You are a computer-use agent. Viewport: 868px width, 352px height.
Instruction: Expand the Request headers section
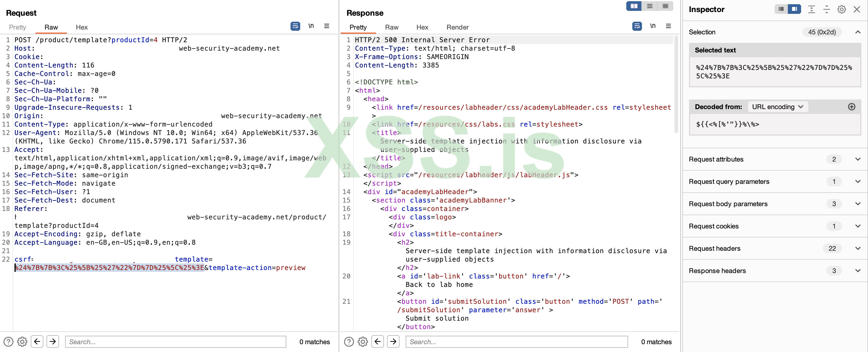[x=857, y=248]
